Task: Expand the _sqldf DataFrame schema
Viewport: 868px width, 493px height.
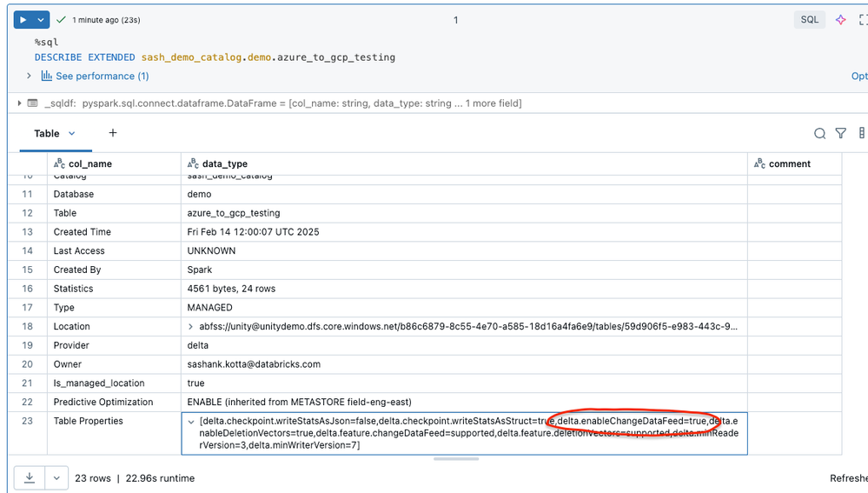Action: coord(20,103)
